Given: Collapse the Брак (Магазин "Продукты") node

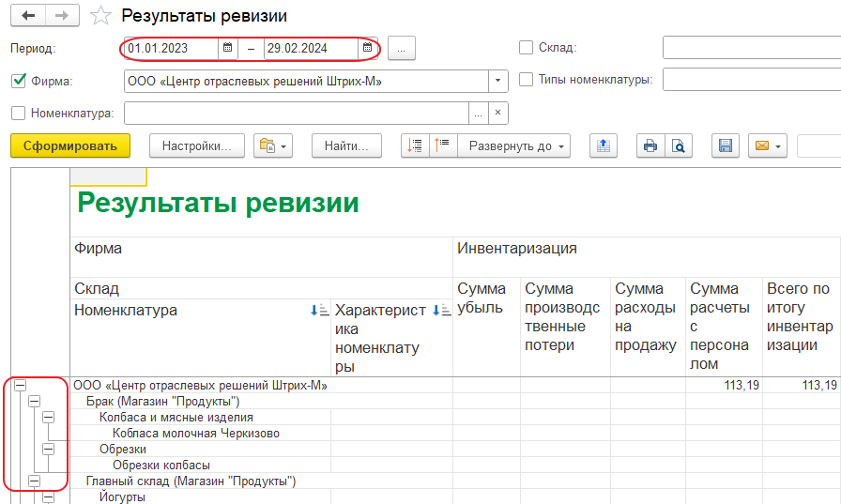Looking at the screenshot, I should pyautogui.click(x=35, y=401).
